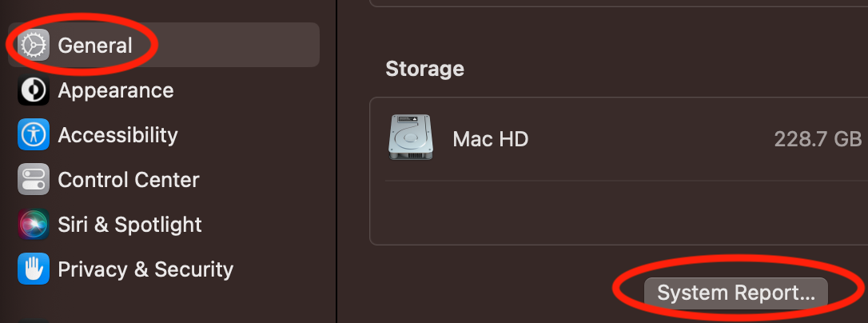The image size is (868, 323).
Task: Go to the Accessibility text entry
Action: point(118,135)
